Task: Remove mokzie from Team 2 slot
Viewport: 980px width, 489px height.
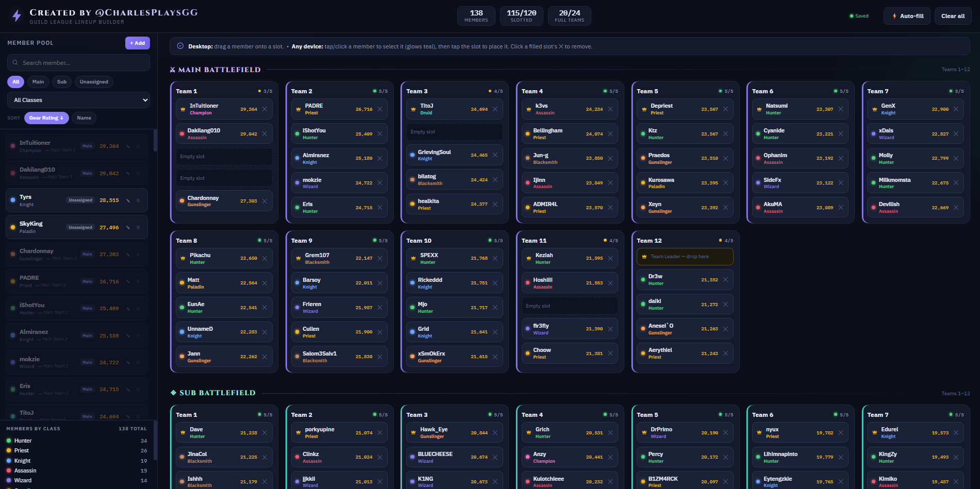Action: (380, 183)
